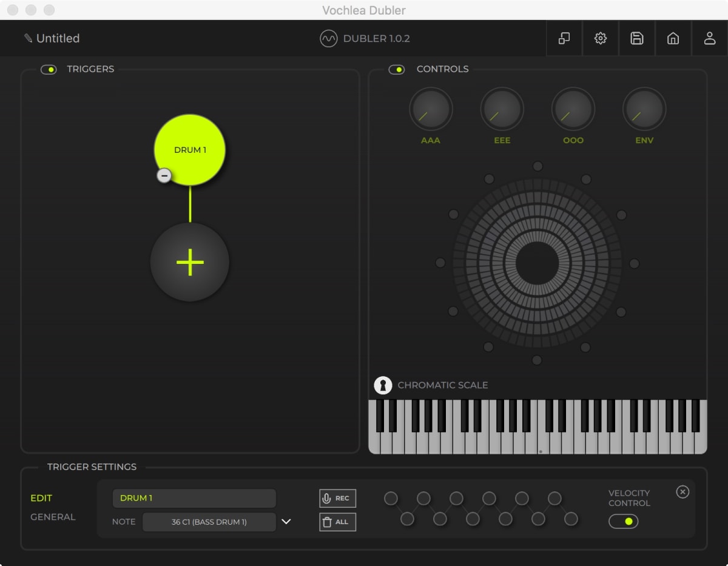Click the AAA knob
Viewport: 728px width, 566px height.
pos(431,109)
